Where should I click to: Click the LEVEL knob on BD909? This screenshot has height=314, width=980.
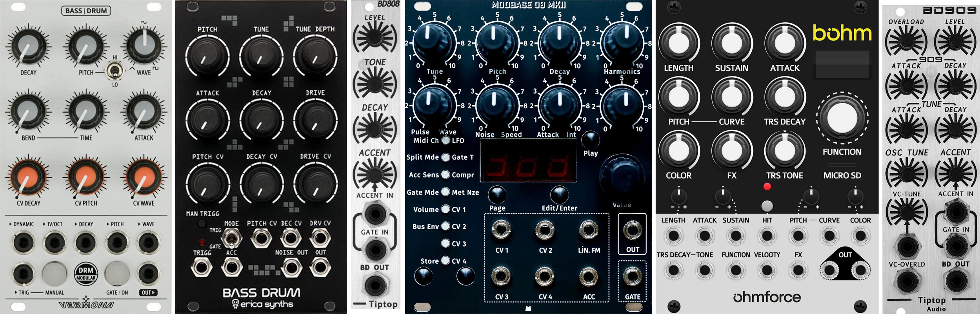point(955,41)
